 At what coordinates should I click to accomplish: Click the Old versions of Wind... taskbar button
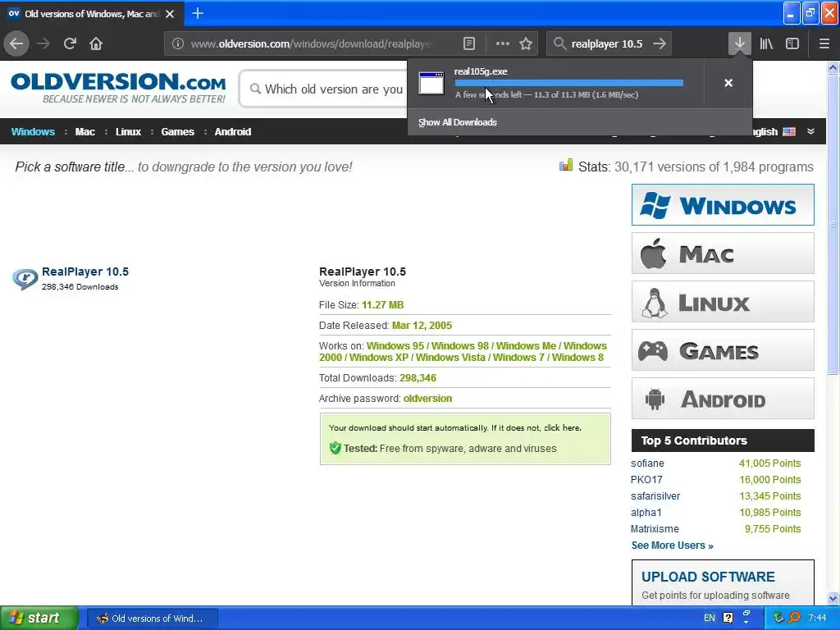pyautogui.click(x=153, y=619)
